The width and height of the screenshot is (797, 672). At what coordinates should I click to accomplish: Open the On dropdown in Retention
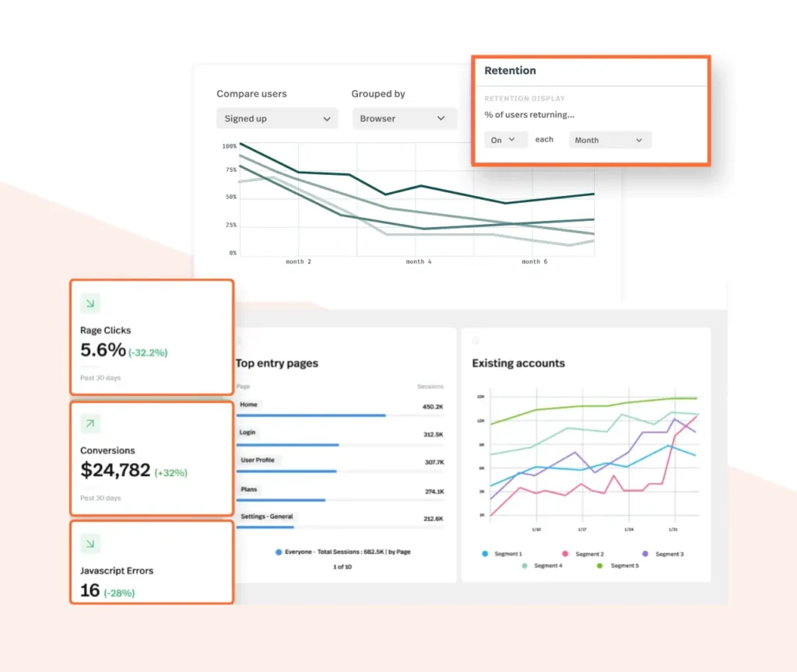click(504, 140)
